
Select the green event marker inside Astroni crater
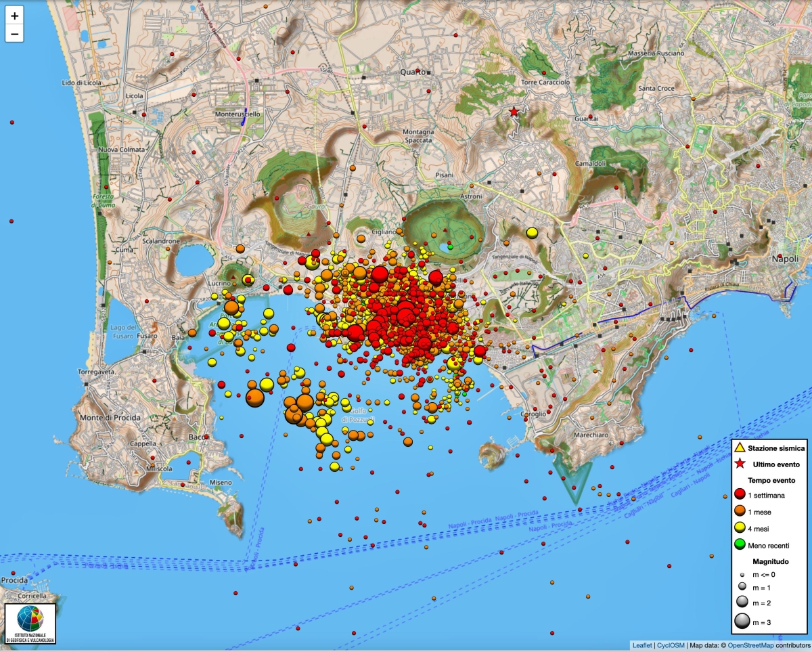[x=451, y=247]
